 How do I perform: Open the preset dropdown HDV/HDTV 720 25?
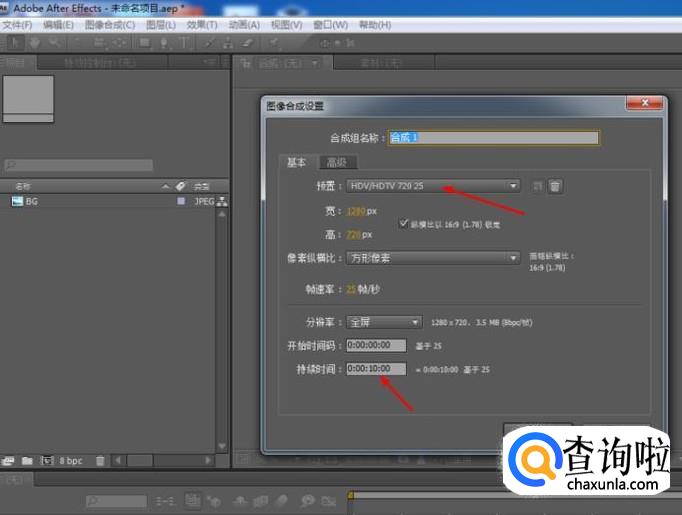[433, 186]
